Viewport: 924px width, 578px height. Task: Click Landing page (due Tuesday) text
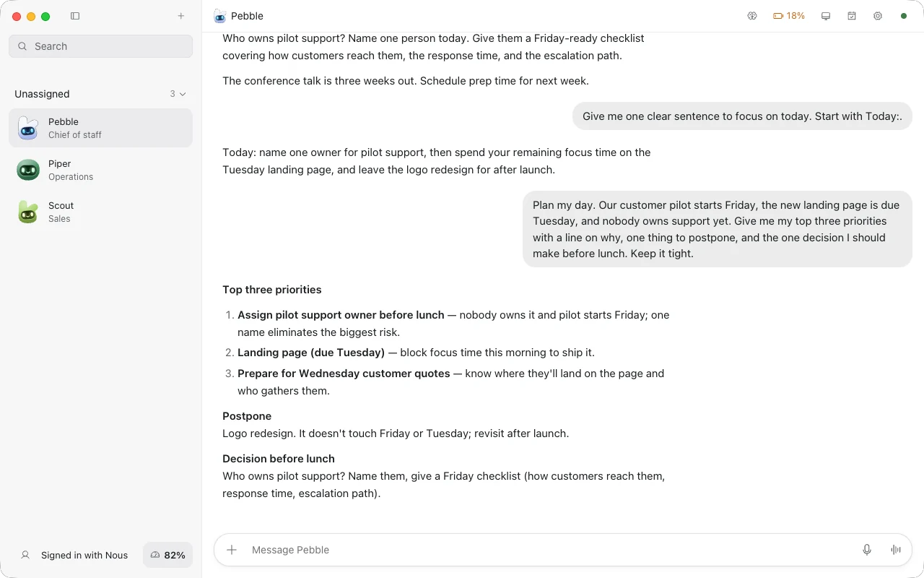pyautogui.click(x=311, y=353)
